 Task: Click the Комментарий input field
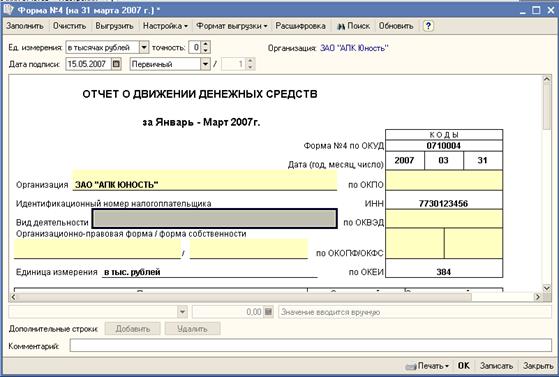311,346
